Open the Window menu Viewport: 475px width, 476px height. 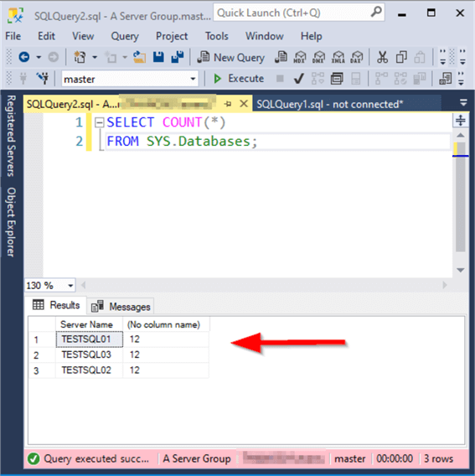tap(265, 36)
